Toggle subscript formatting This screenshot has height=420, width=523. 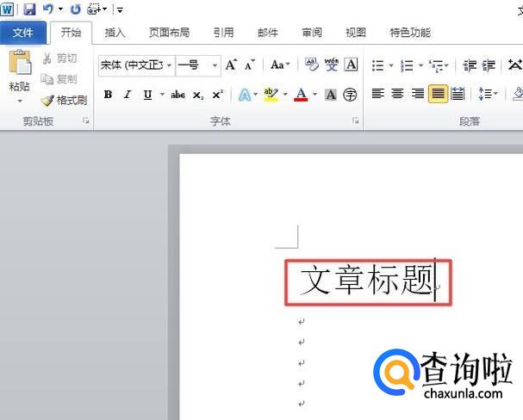coord(198,96)
